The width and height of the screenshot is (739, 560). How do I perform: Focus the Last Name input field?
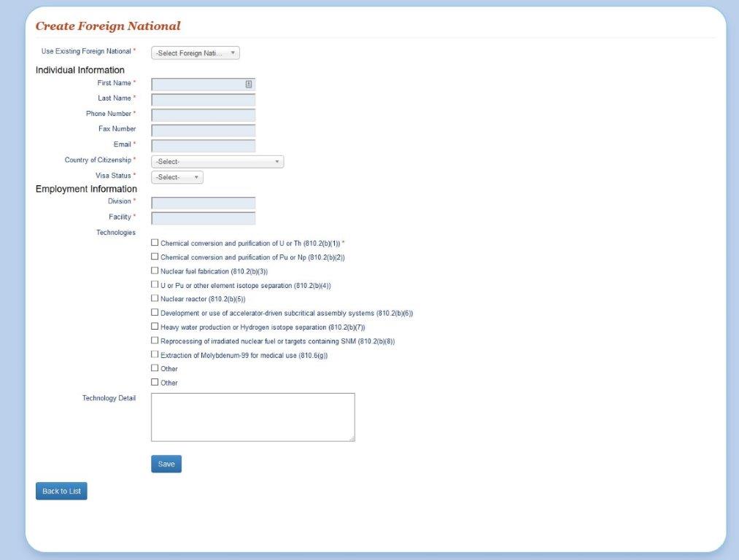[x=203, y=99]
